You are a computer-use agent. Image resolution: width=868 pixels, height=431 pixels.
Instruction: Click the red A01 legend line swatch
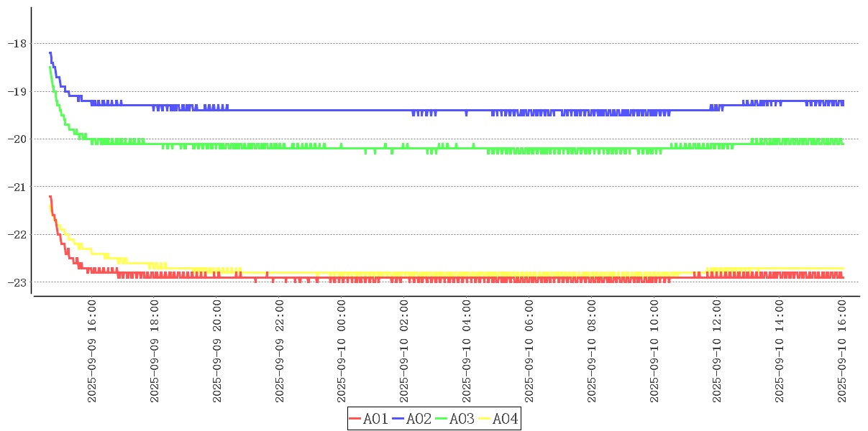[355, 419]
